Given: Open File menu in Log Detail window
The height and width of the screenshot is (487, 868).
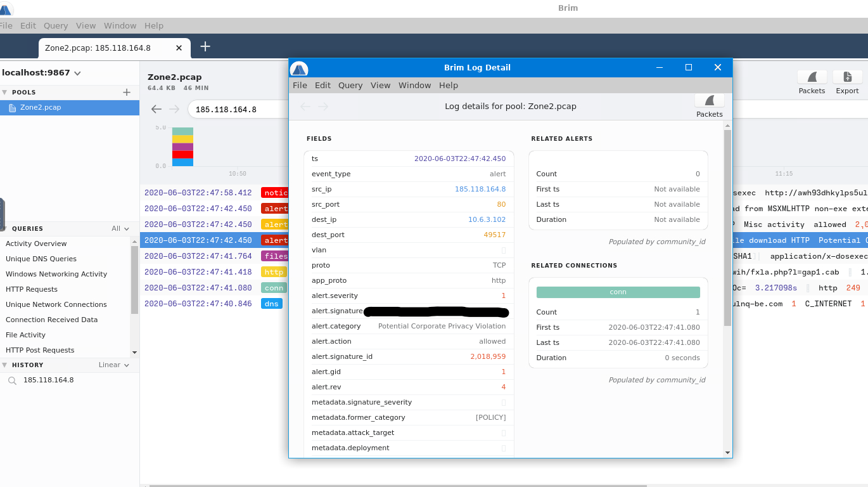Looking at the screenshot, I should [x=300, y=86].
